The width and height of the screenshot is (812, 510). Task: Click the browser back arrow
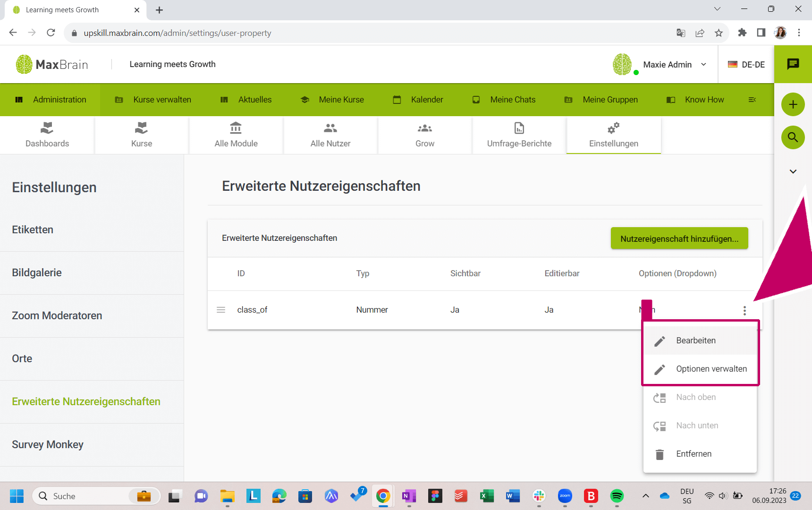pyautogui.click(x=13, y=33)
